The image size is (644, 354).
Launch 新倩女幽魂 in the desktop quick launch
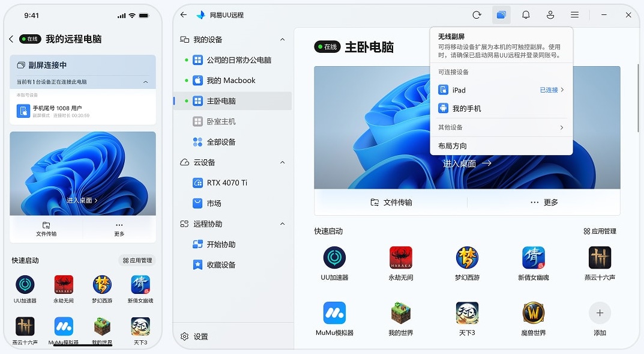point(533,258)
